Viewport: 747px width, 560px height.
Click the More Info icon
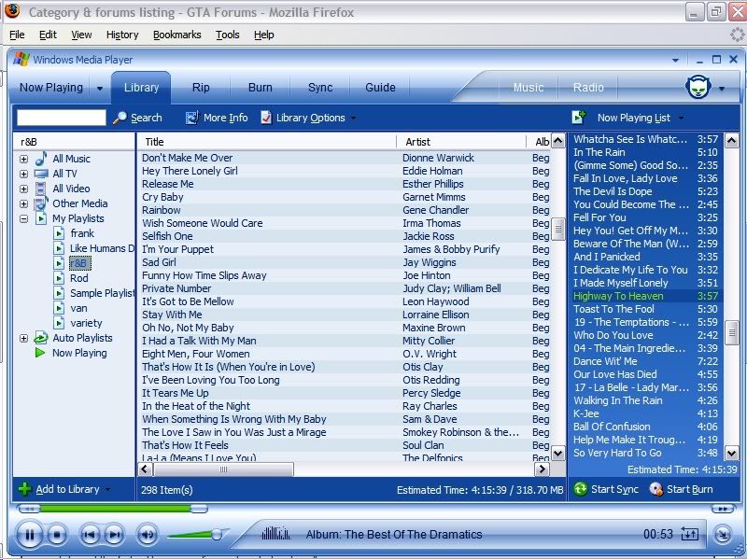click(191, 118)
